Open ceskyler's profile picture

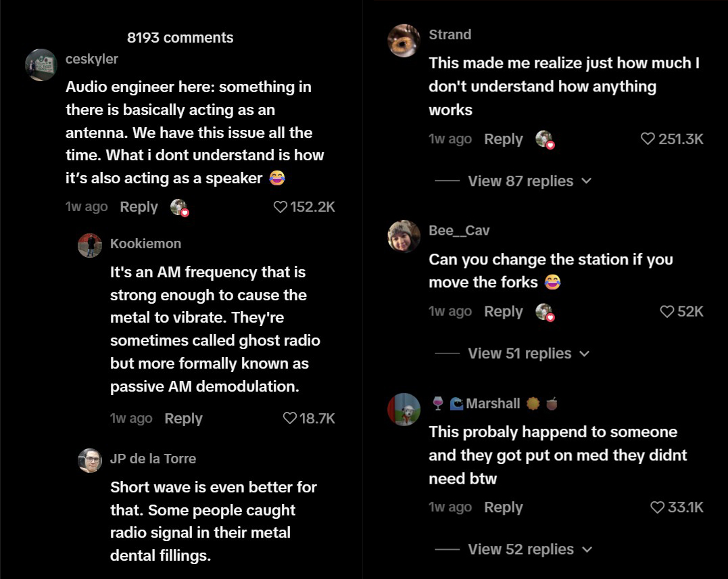pos(41,65)
